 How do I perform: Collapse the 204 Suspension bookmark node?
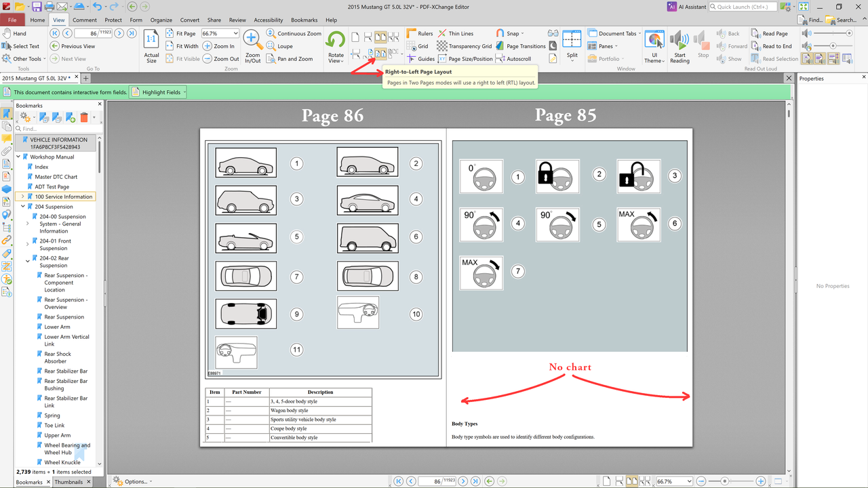[x=22, y=207]
